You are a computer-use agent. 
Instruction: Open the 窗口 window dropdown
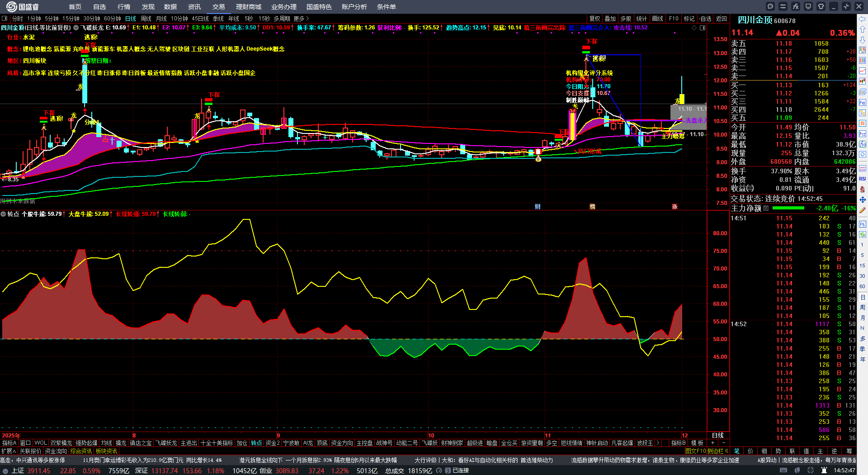pos(25,443)
